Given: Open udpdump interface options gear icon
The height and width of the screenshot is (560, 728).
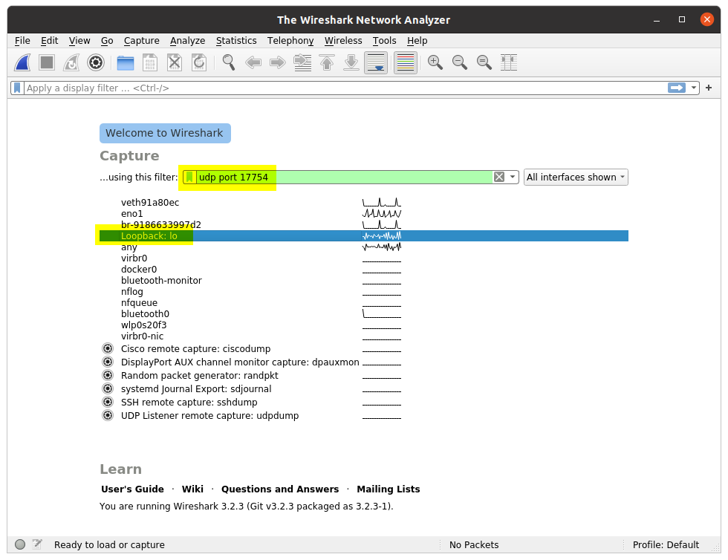Looking at the screenshot, I should pyautogui.click(x=108, y=415).
